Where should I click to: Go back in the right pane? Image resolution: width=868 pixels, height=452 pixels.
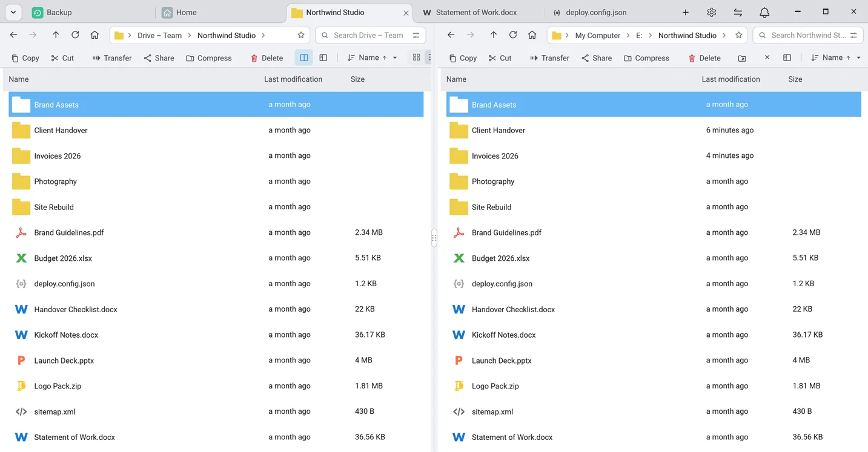pyautogui.click(x=451, y=35)
